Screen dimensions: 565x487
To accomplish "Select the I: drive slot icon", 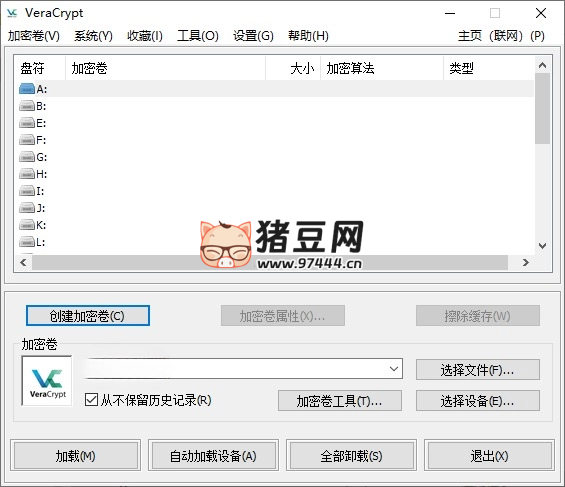I will click(27, 191).
